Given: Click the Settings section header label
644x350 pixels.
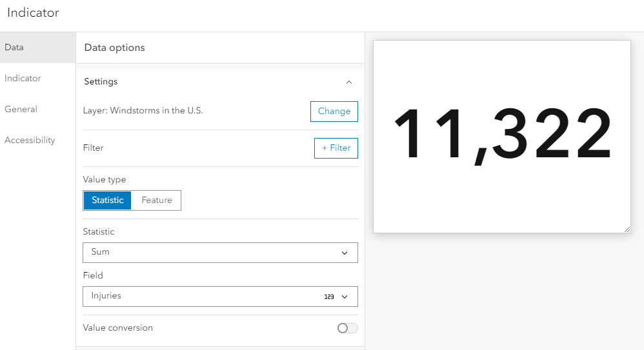Looking at the screenshot, I should (101, 82).
